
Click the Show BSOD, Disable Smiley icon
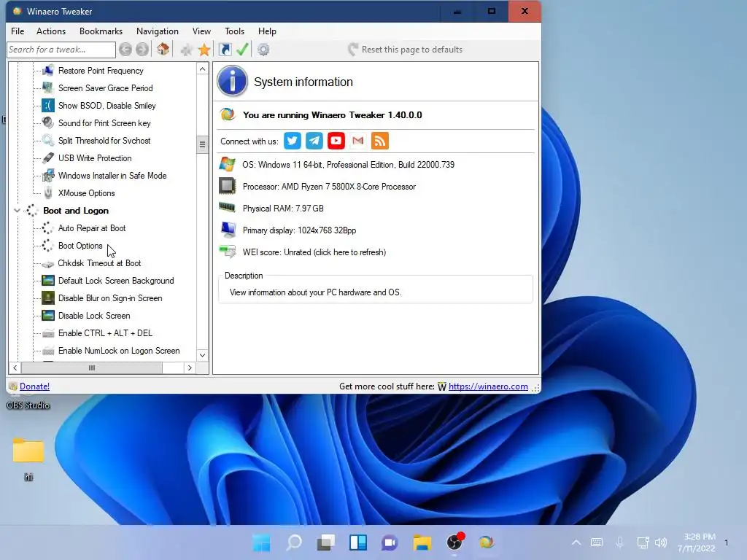click(x=47, y=106)
